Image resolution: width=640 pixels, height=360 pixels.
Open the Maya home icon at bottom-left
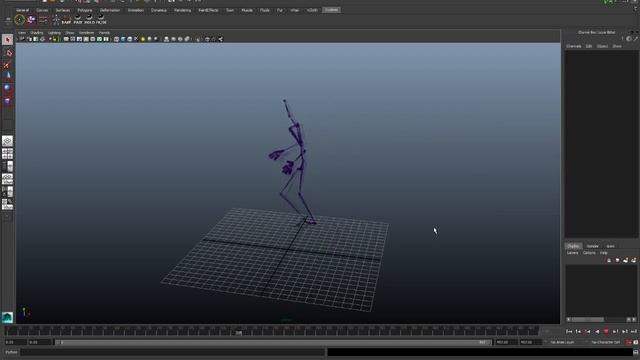pos(7,317)
